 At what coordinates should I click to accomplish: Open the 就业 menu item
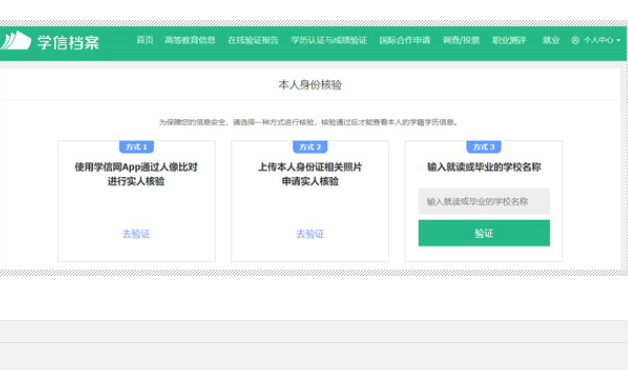click(x=551, y=40)
